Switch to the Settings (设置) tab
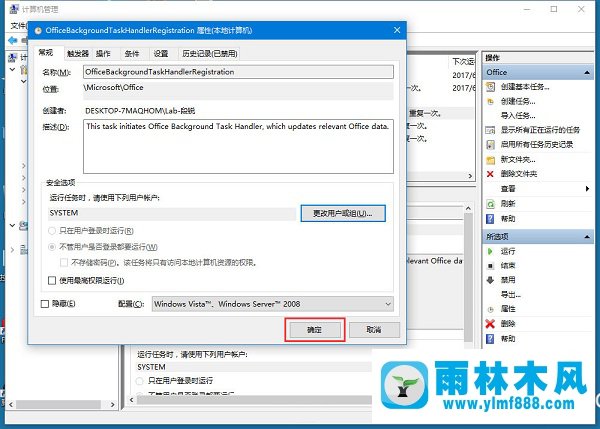This screenshot has height=429, width=600. click(x=161, y=54)
